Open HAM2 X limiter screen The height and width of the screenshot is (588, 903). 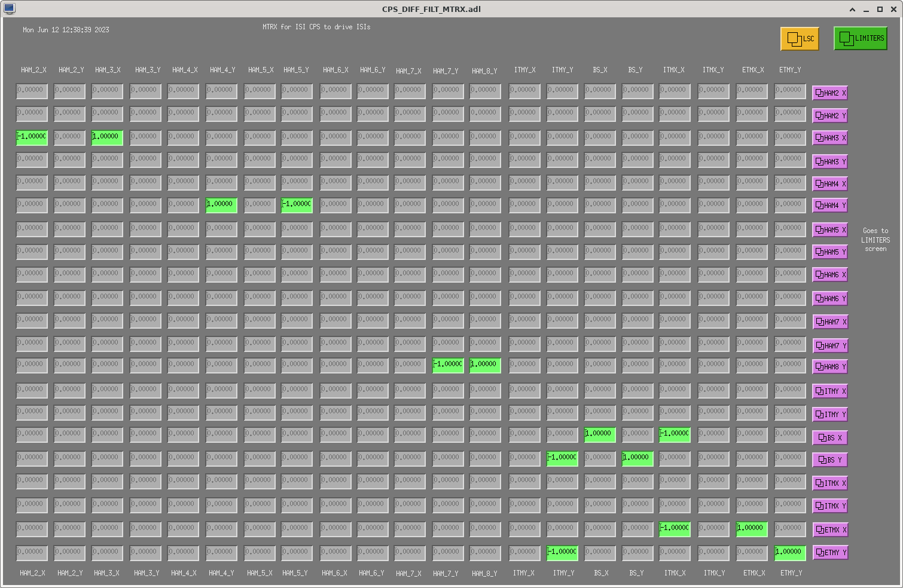830,93
